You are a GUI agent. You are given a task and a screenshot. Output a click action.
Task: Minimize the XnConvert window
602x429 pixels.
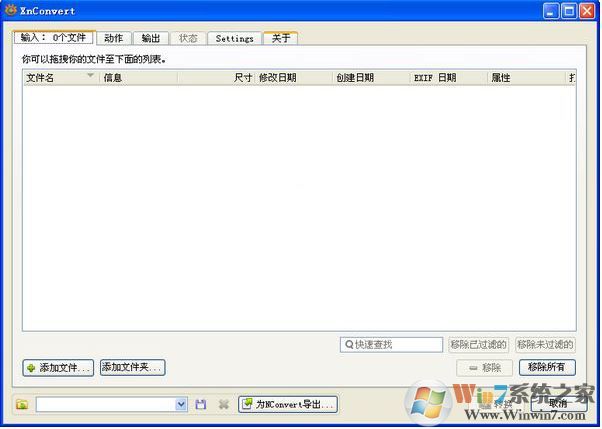(551, 11)
